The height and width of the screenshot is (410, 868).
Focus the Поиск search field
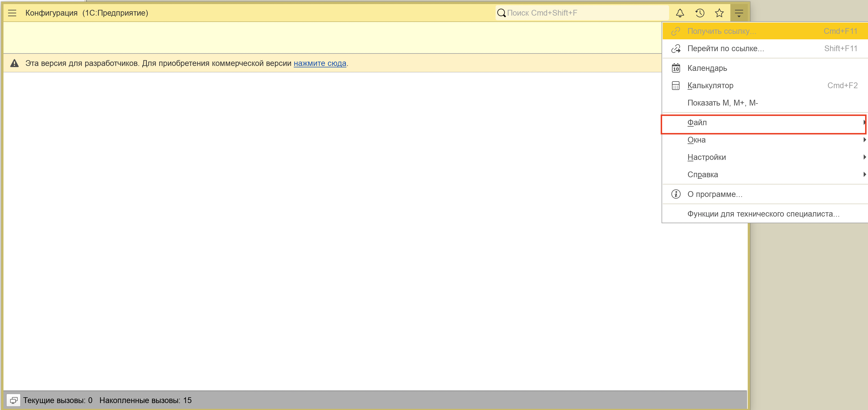582,13
